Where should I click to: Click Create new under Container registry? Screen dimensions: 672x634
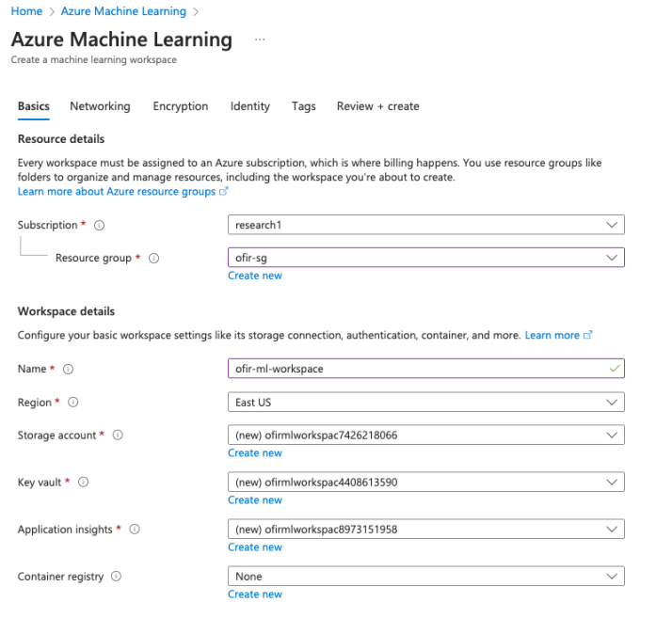(x=254, y=594)
